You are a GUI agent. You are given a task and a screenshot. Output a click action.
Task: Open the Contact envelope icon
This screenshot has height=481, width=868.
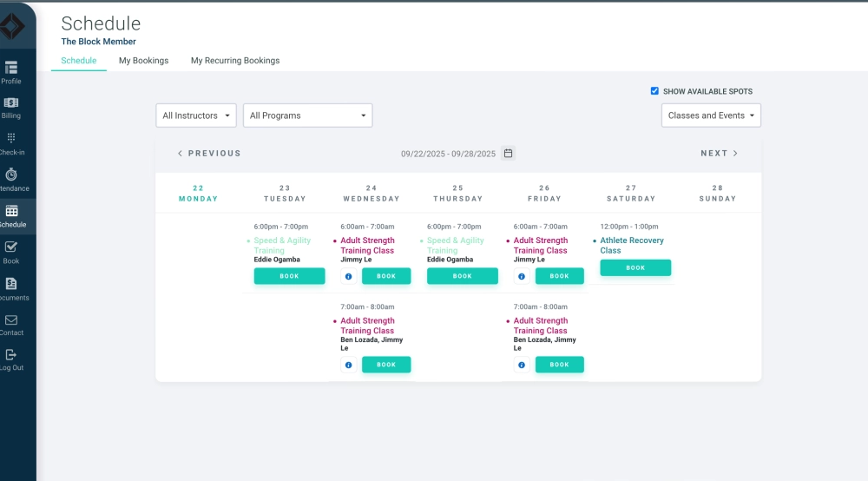11,320
